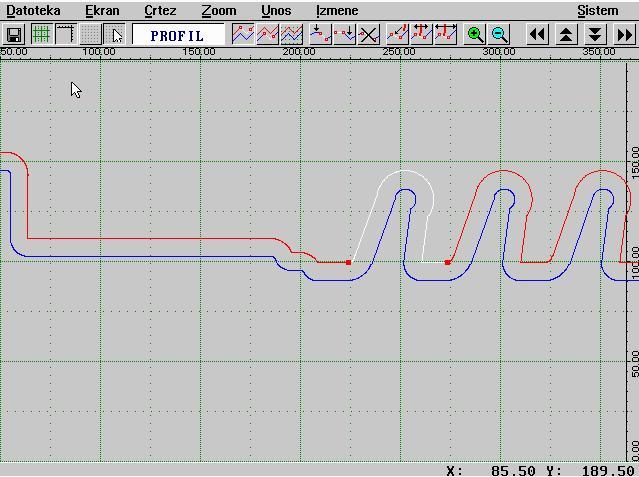The height and width of the screenshot is (477, 639).
Task: Click the move point diagonal arrow icon
Action: [x=397, y=35]
